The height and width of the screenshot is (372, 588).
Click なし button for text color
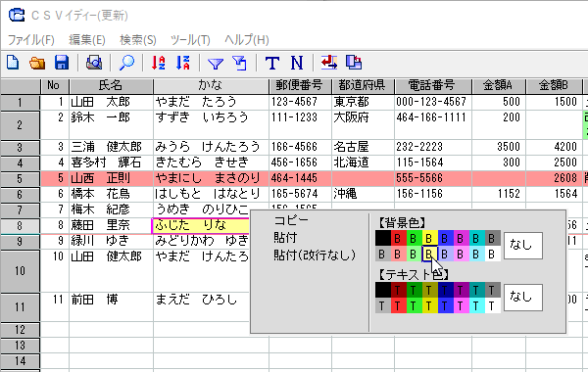[x=522, y=298]
